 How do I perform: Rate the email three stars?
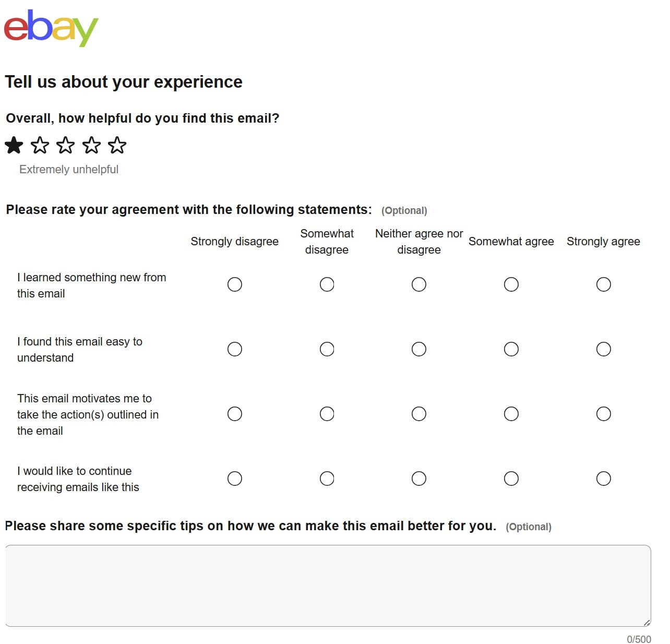66,145
